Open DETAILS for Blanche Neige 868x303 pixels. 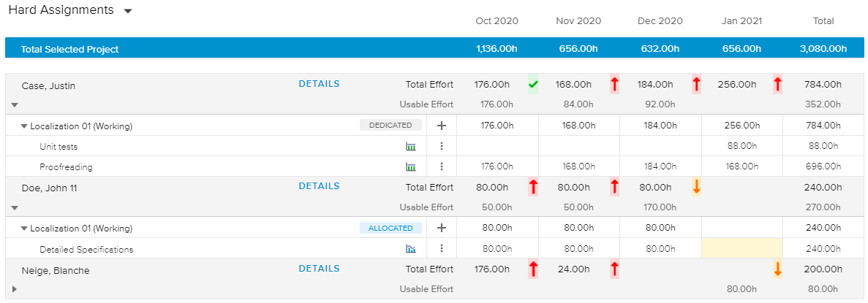(x=319, y=269)
